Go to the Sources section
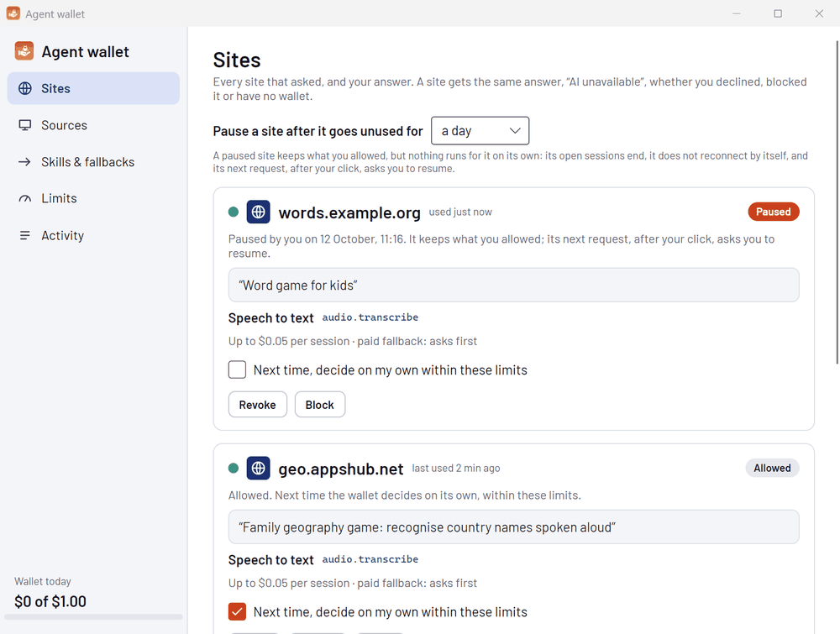This screenshot has height=634, width=840. [93, 125]
